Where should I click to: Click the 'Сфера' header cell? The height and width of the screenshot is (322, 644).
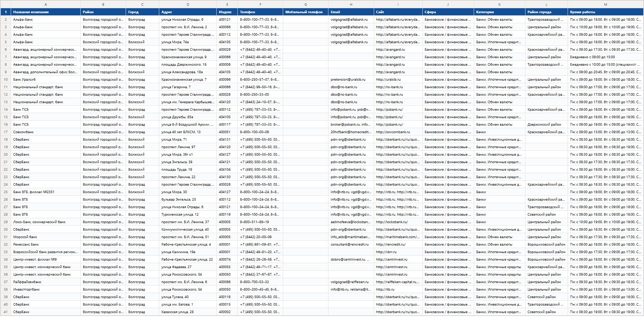pyautogui.click(x=448, y=12)
